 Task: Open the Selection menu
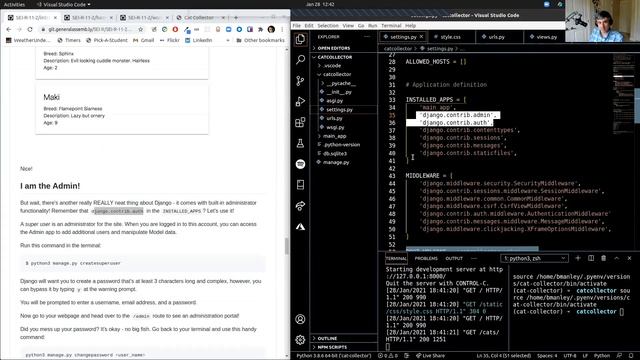(x=328, y=26)
